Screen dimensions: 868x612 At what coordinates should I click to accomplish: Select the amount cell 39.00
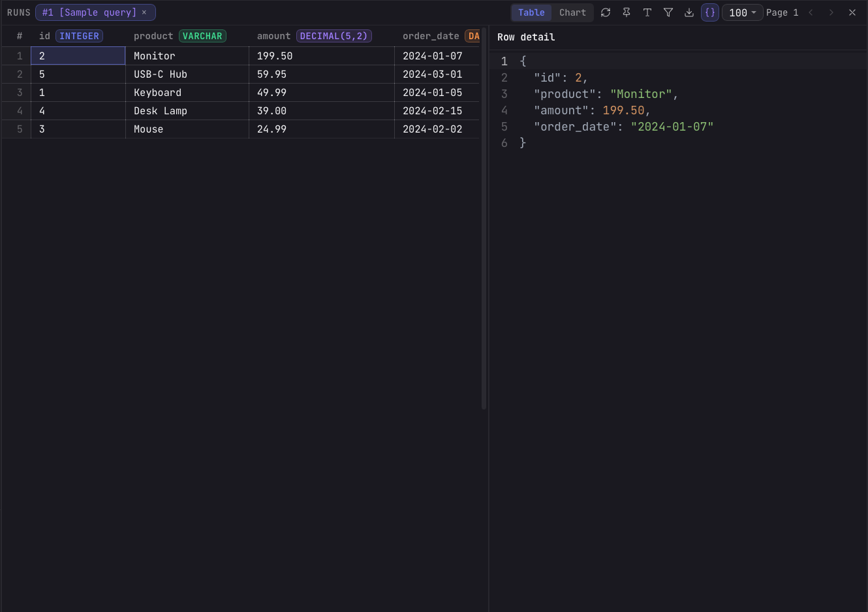[x=322, y=111]
